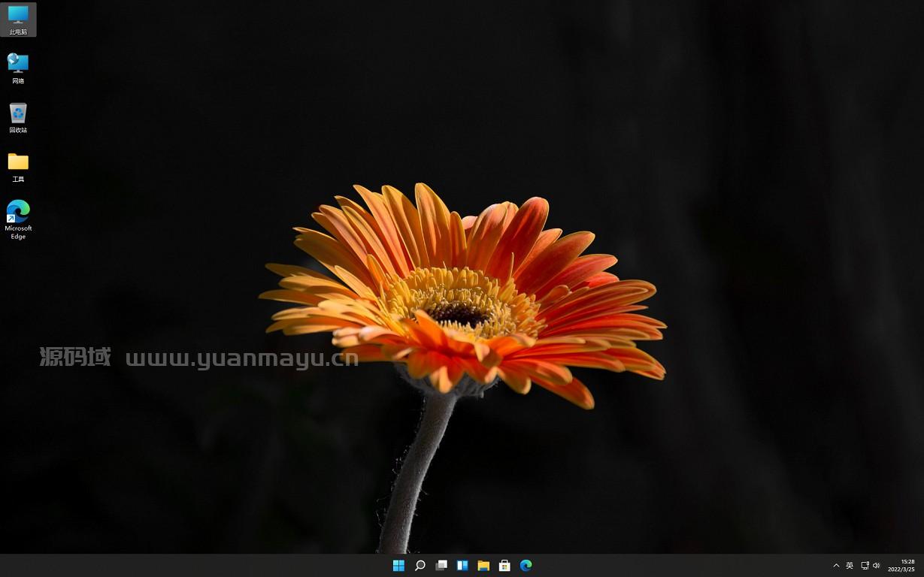The height and width of the screenshot is (577, 924).
Task: Show hidden system tray icons
Action: point(836,565)
